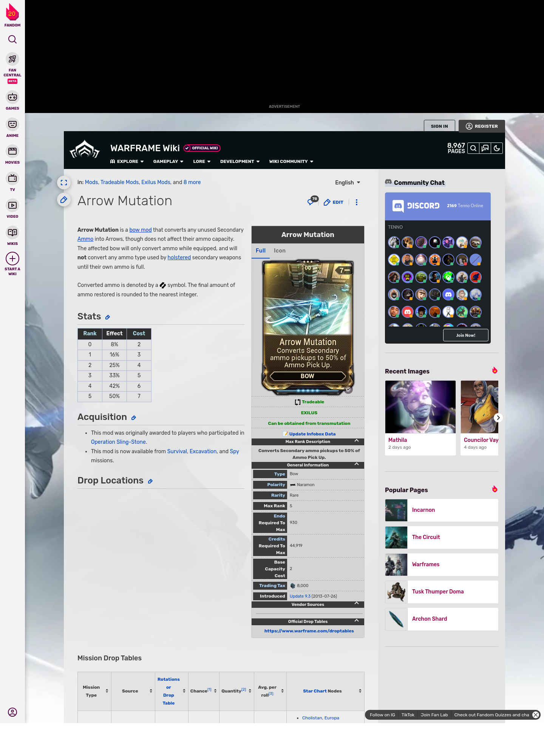The height and width of the screenshot is (756, 544).
Task: Edit the Acquisition section pencil icon
Action: click(134, 418)
